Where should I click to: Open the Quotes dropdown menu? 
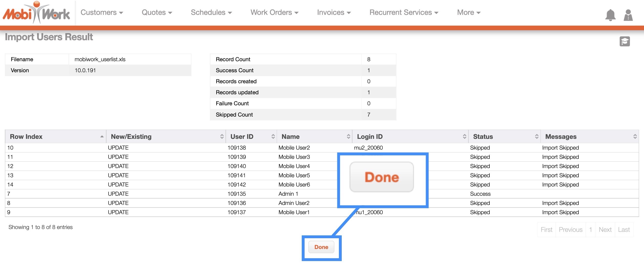point(157,12)
